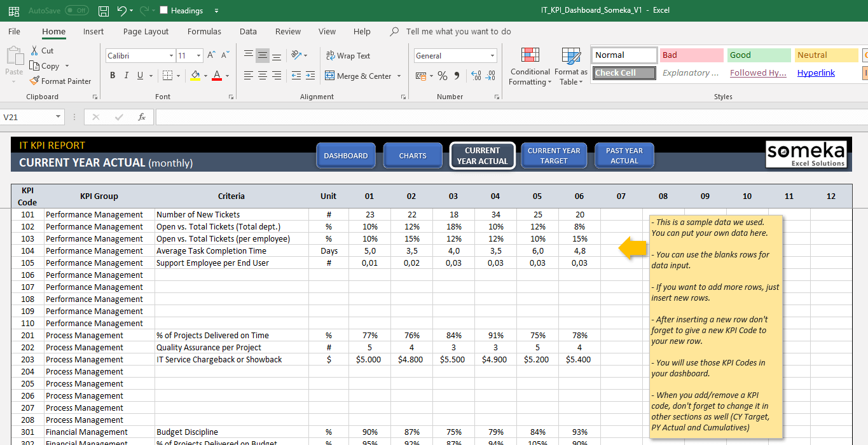Select the Format Painter tool

60,81
